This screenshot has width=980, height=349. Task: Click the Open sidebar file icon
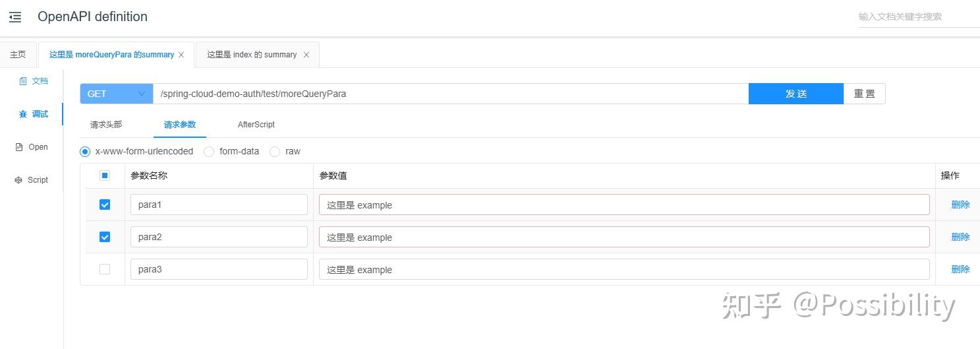[19, 147]
